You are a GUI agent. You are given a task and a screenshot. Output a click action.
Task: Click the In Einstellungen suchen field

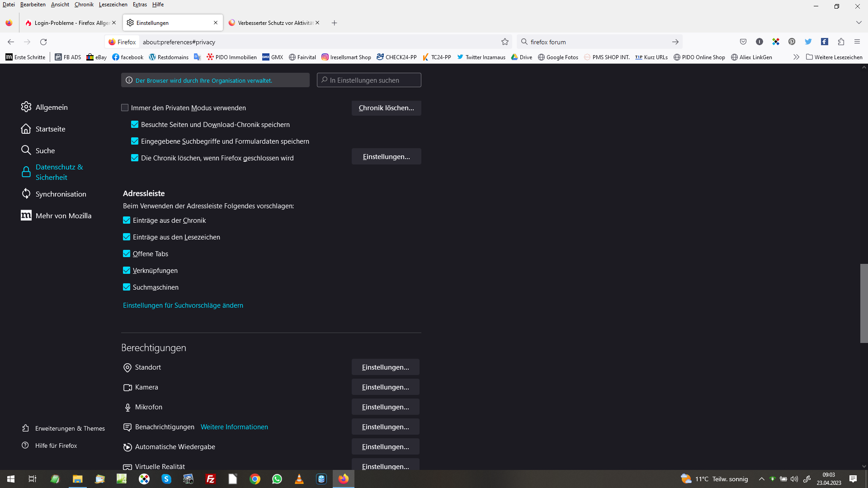point(369,80)
